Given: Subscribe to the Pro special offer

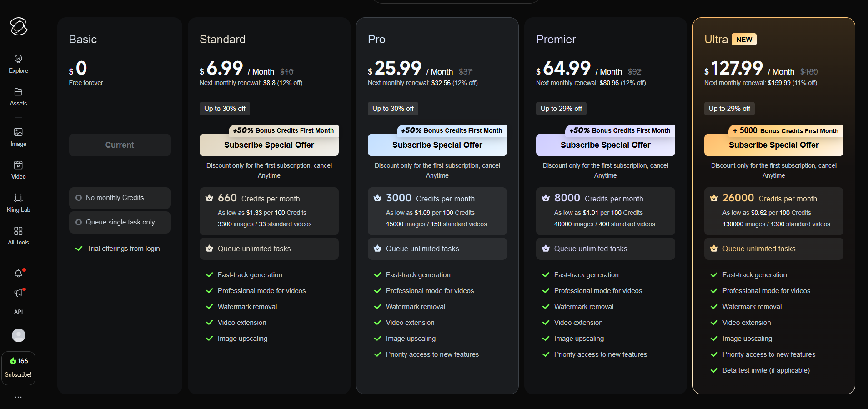Looking at the screenshot, I should [x=437, y=145].
